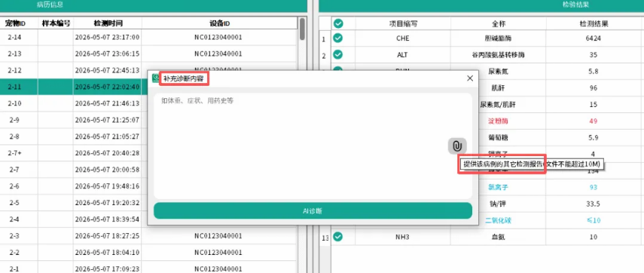The width and height of the screenshot is (644, 273).
Task: Select pet record 2-7+
Action: pos(15,153)
